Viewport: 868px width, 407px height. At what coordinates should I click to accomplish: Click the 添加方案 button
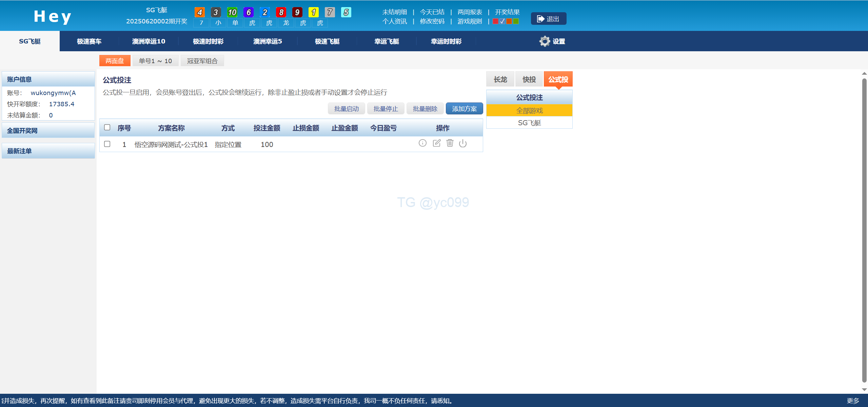[x=464, y=109]
